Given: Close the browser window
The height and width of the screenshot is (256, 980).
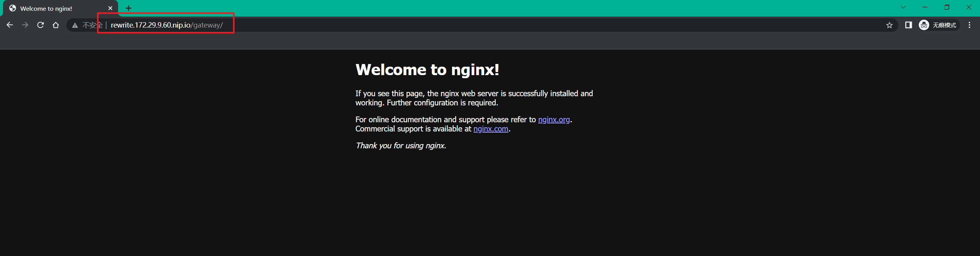Looking at the screenshot, I should [969, 7].
